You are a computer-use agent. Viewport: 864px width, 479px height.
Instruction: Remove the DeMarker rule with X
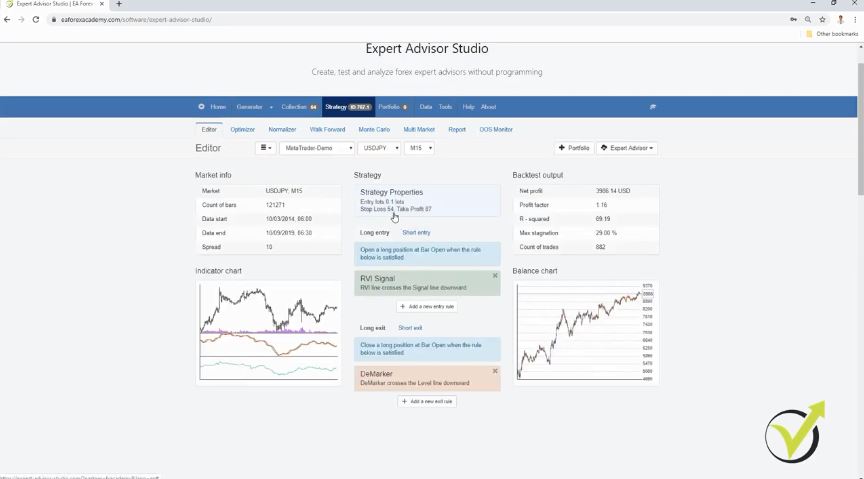495,371
